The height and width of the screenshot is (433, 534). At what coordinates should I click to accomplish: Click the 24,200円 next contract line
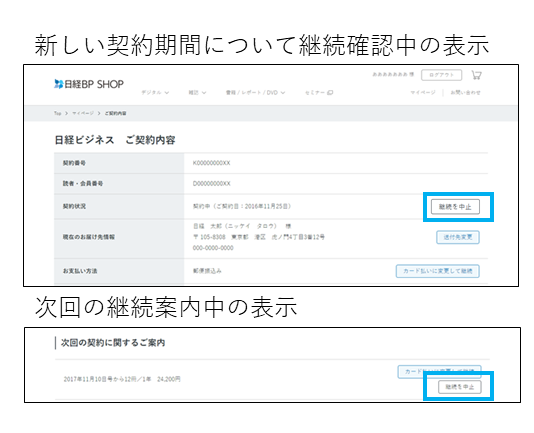tap(122, 379)
